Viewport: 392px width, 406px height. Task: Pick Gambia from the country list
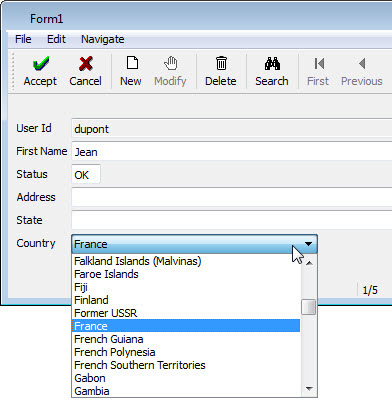[186, 391]
